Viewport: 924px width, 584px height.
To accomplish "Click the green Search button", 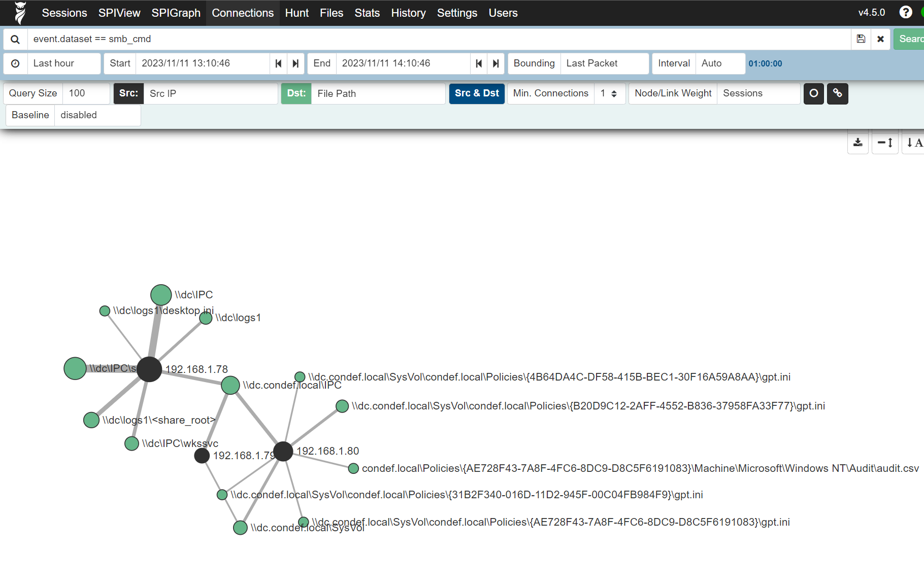I will click(910, 39).
